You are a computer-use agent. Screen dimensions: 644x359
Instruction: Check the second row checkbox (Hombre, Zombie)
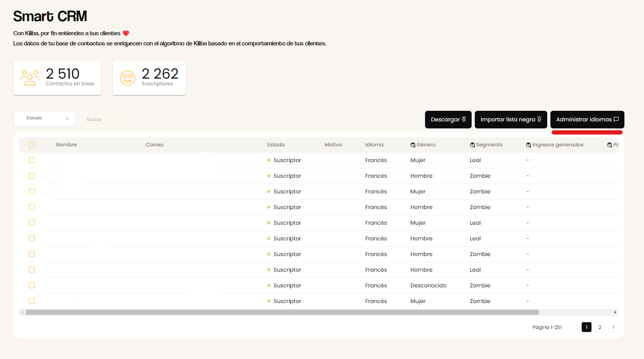pos(32,176)
